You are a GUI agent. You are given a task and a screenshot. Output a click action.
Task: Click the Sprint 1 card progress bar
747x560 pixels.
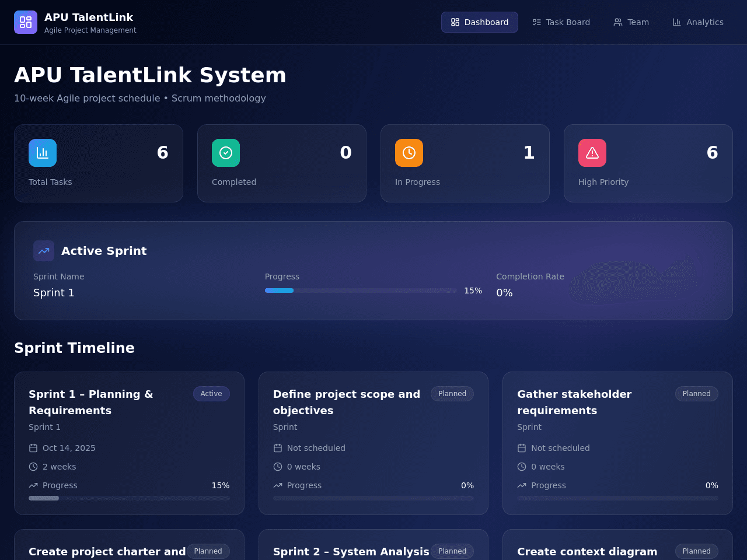click(x=129, y=498)
